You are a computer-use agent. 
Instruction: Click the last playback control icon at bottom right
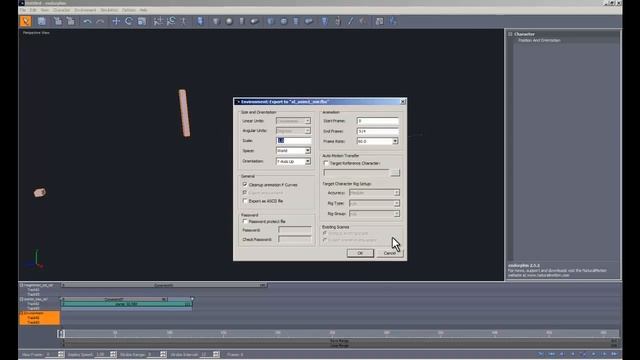tap(614, 354)
